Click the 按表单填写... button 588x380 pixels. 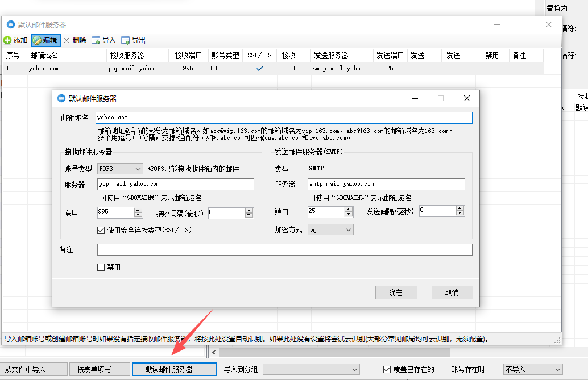tap(100, 369)
